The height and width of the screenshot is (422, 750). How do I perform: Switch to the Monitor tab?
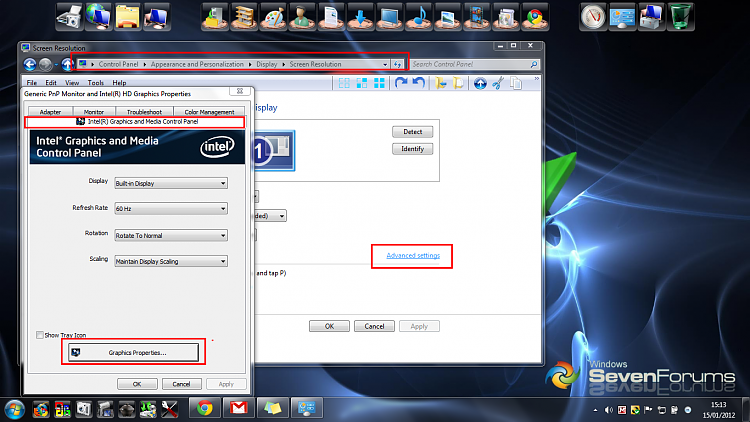coord(94,112)
